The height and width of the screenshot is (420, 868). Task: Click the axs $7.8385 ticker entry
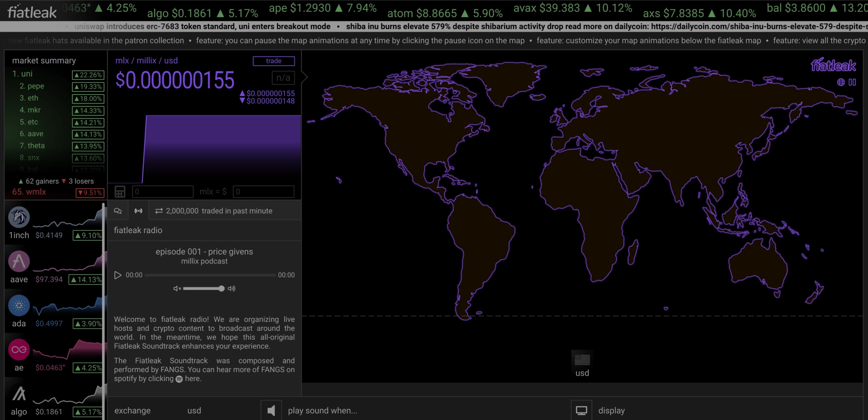pos(699,13)
